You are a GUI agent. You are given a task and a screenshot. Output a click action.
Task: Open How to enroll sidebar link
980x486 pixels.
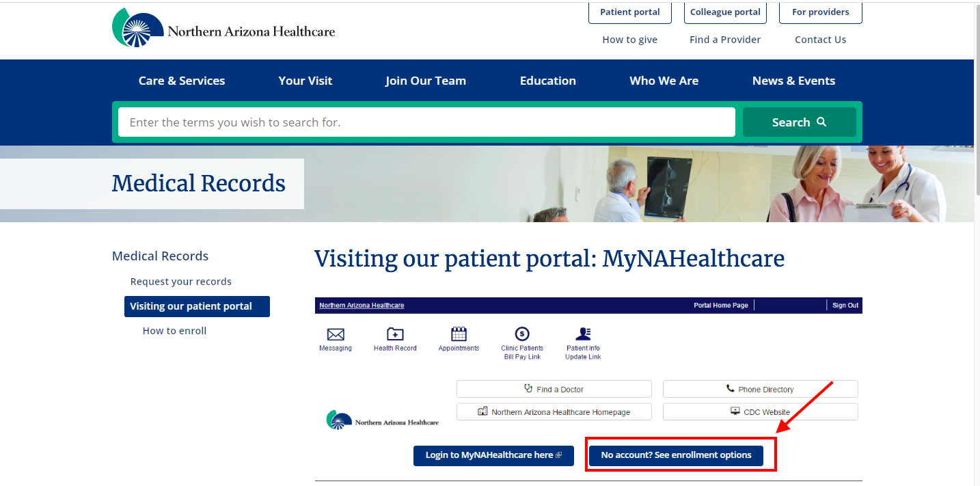(x=175, y=331)
